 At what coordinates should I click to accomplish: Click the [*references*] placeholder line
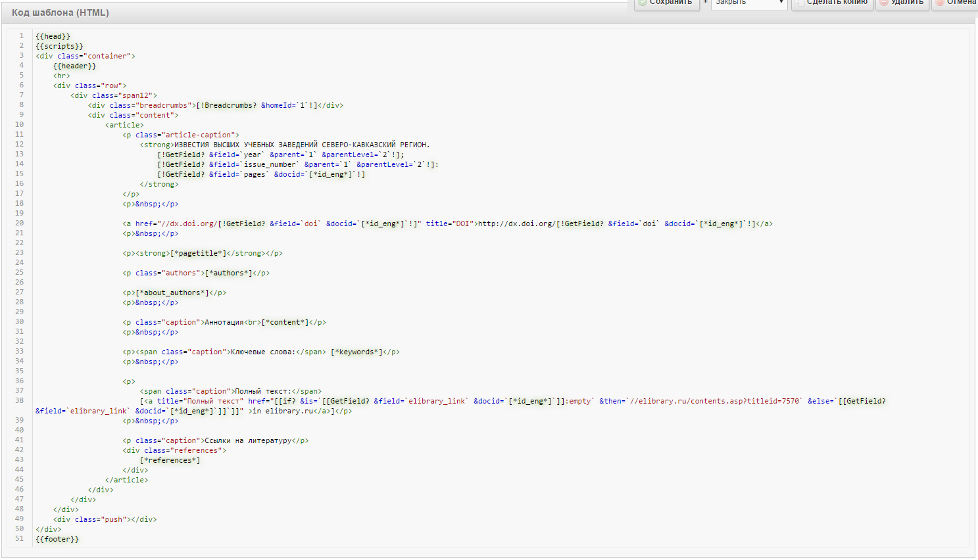(x=170, y=460)
